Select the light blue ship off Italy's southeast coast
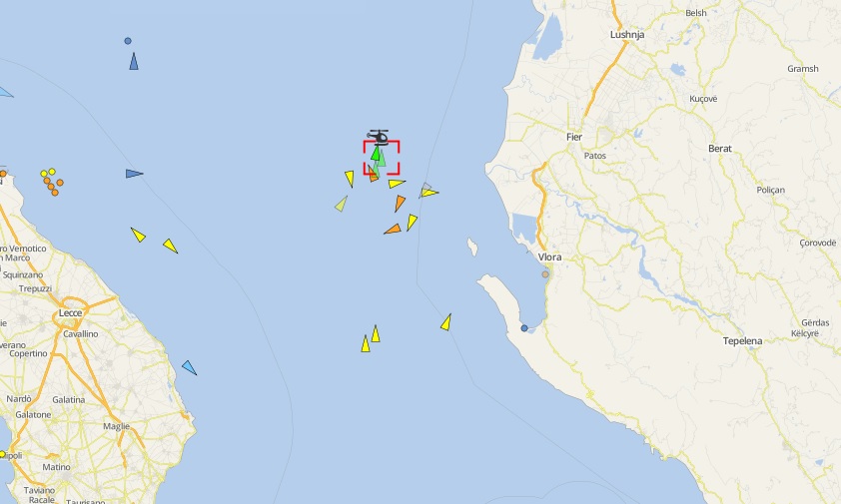 (x=190, y=368)
